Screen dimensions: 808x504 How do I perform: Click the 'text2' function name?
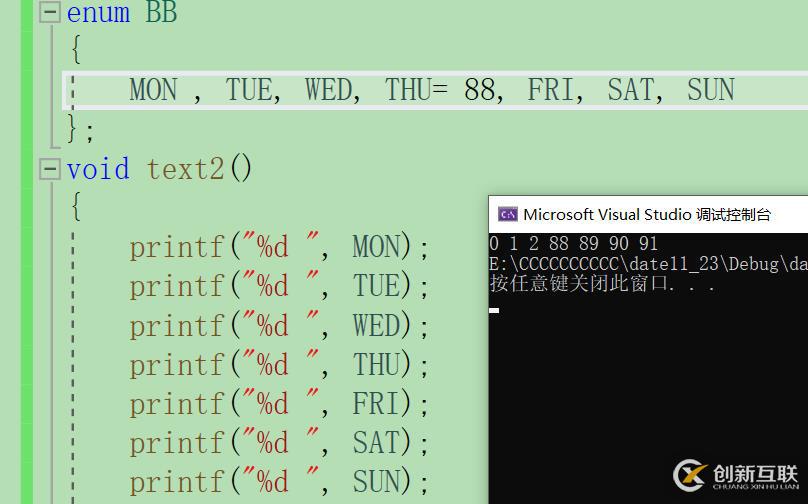point(186,169)
